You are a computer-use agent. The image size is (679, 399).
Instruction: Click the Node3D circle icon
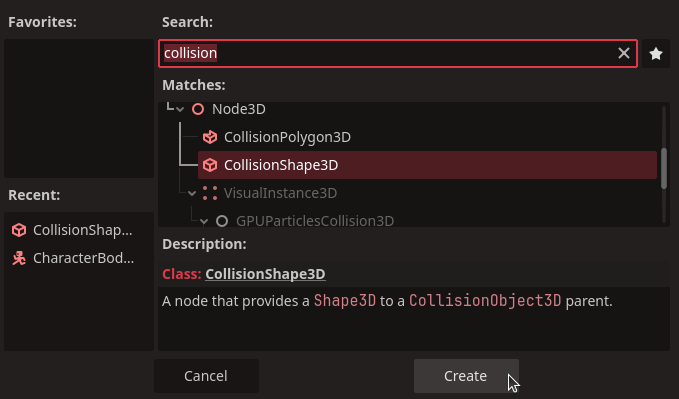[x=198, y=109]
